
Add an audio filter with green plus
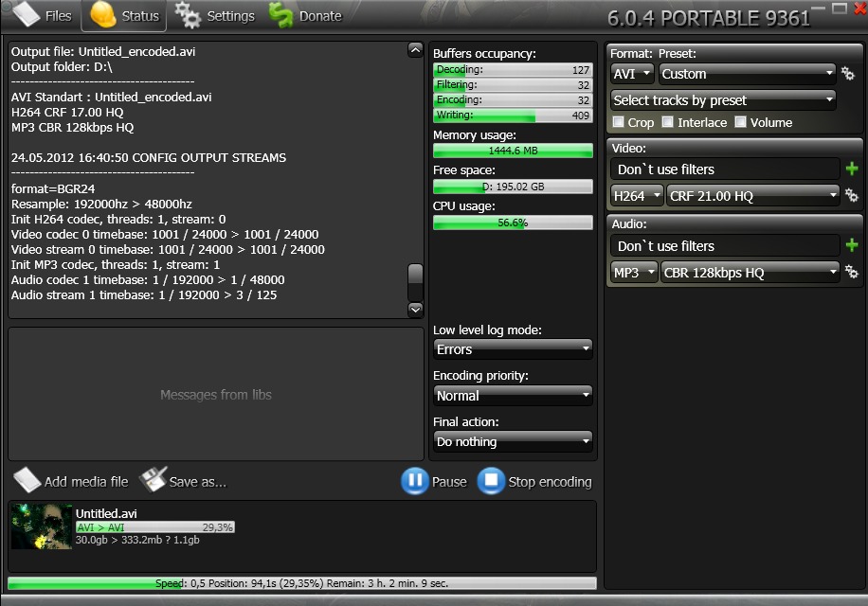point(851,246)
